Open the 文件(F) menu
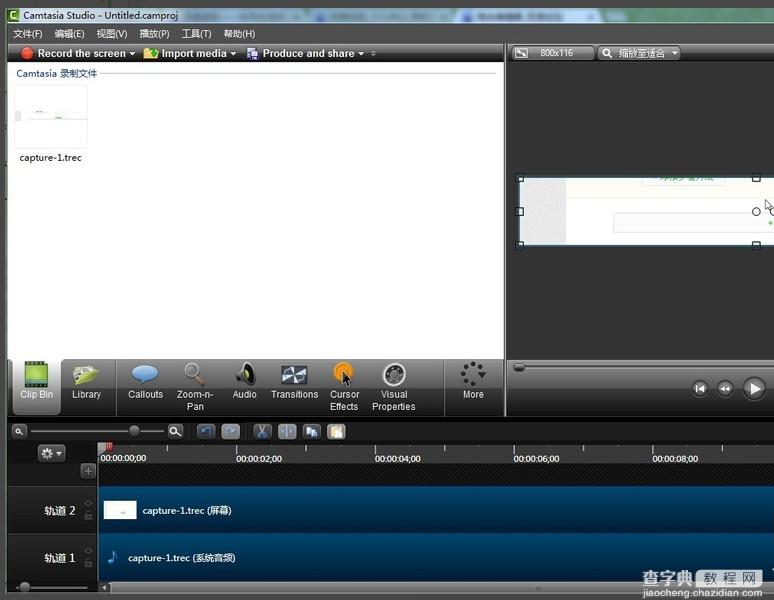774x600 pixels. (28, 34)
